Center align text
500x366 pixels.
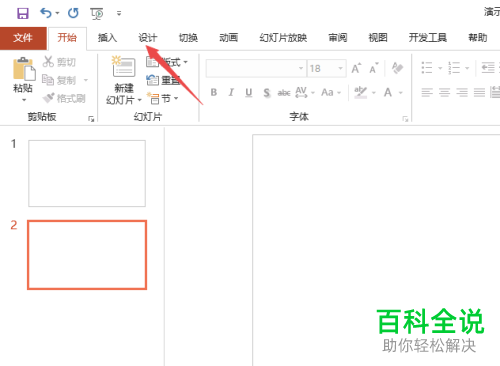tap(444, 92)
